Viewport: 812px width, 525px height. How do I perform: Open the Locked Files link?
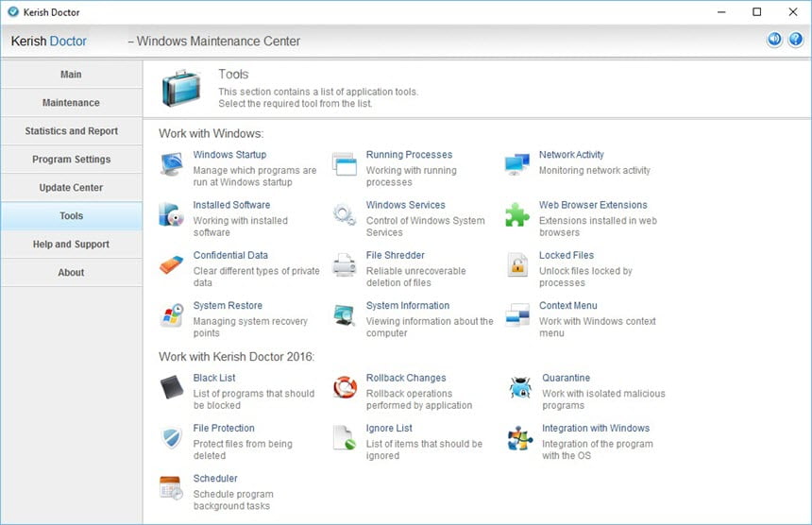click(566, 255)
